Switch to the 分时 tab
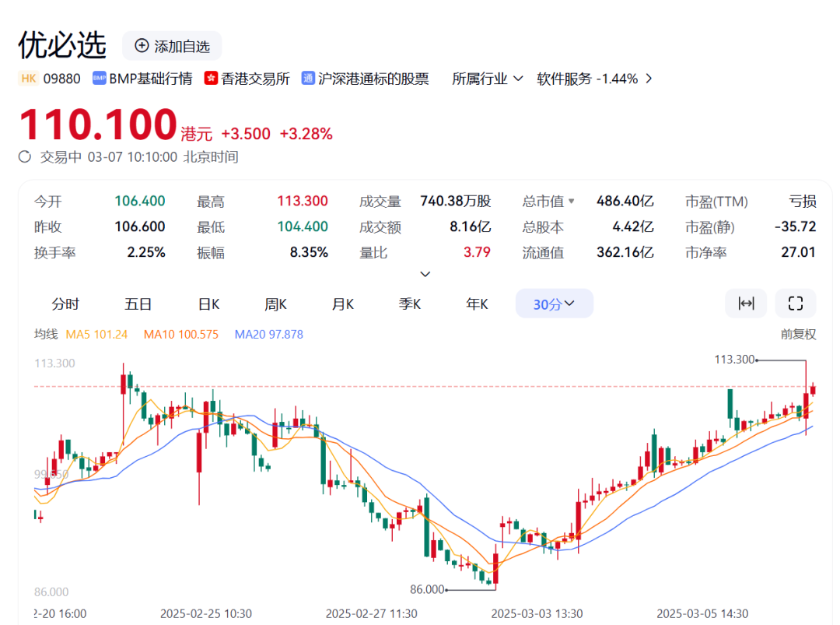 pos(65,304)
